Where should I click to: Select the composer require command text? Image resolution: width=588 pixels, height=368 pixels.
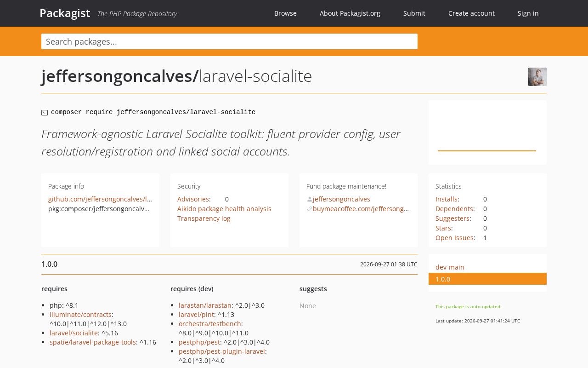(153, 112)
